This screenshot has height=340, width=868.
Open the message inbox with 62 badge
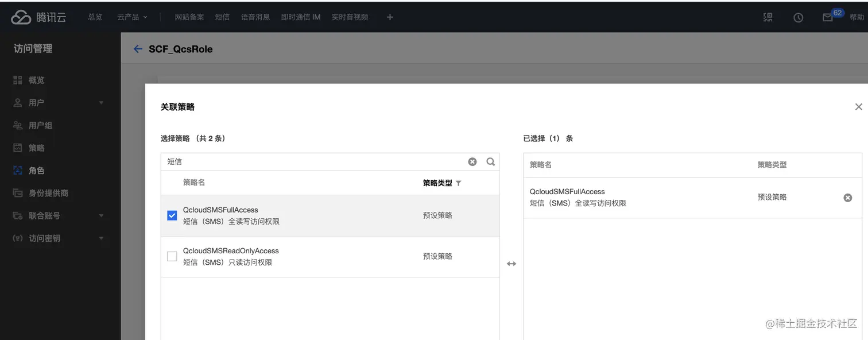click(x=828, y=18)
